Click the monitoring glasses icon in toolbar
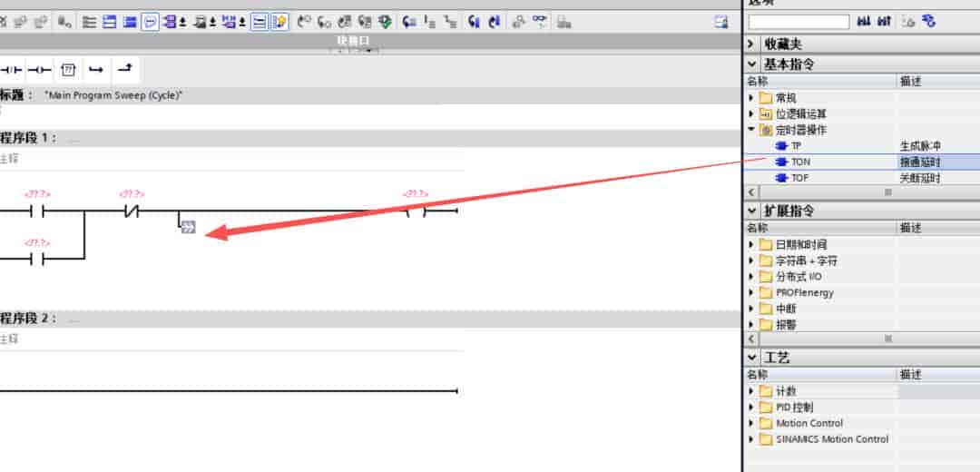This screenshot has height=472, width=980. (x=539, y=22)
